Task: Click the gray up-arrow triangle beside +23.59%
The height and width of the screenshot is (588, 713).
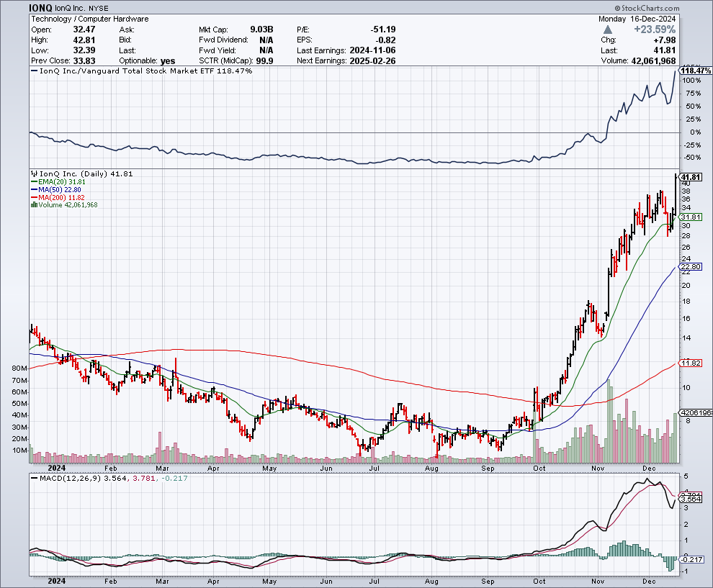Action: (x=607, y=30)
